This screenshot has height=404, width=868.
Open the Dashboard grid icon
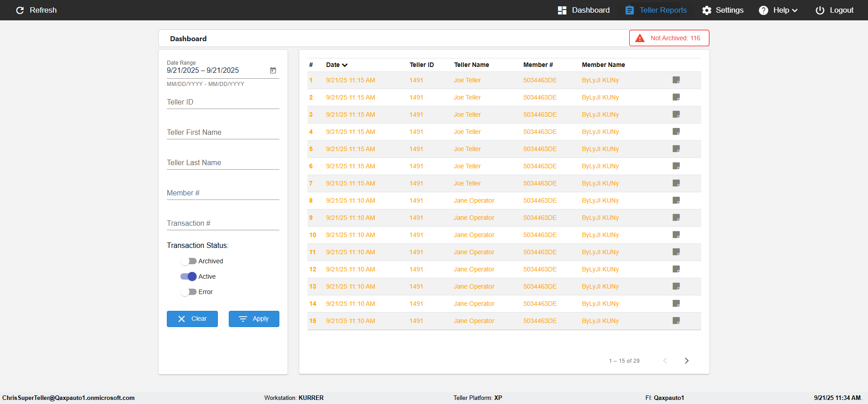pos(562,10)
